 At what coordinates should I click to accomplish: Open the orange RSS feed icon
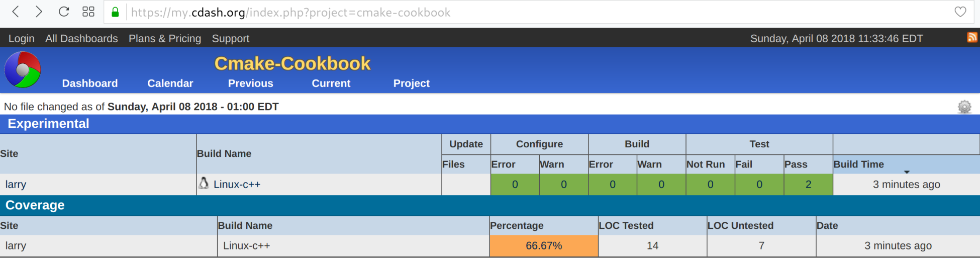coord(972,37)
